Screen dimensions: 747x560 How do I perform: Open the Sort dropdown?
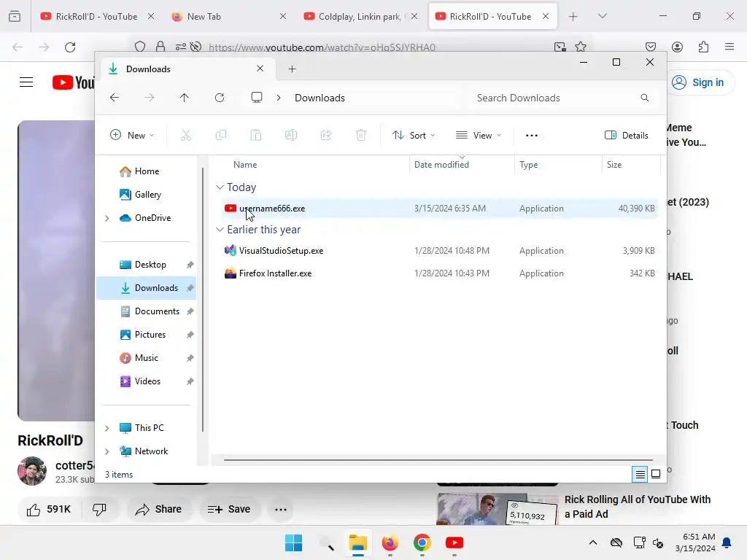point(414,135)
